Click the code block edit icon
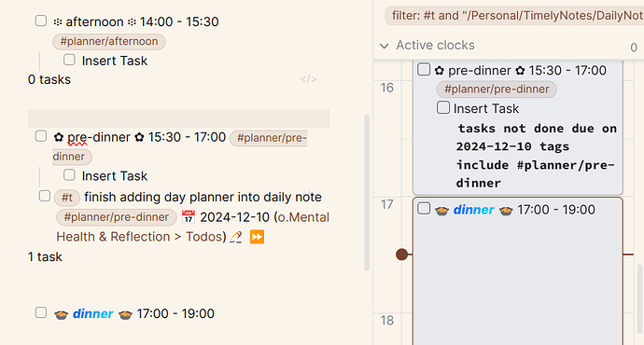The height and width of the screenshot is (345, 644). click(308, 79)
